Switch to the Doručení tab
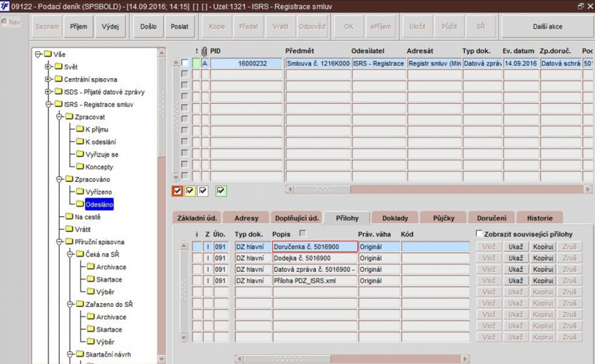The width and height of the screenshot is (595, 364). click(x=492, y=218)
